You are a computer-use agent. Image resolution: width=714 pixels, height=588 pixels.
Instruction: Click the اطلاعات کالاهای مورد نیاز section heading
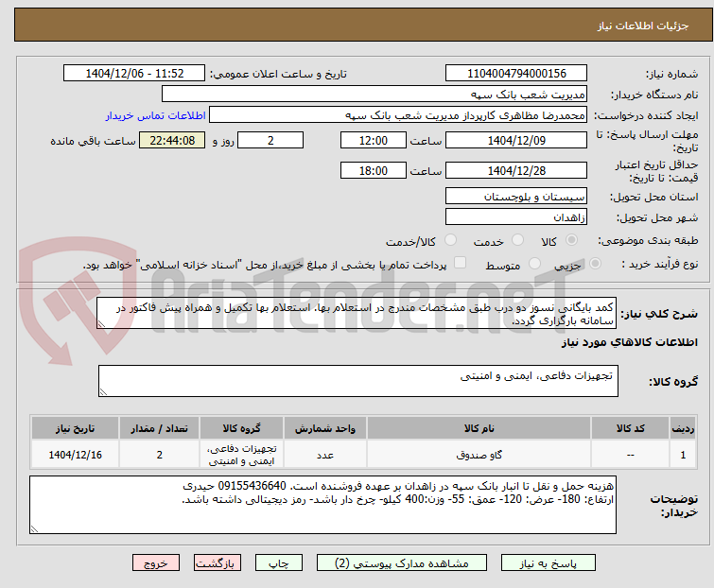629,342
